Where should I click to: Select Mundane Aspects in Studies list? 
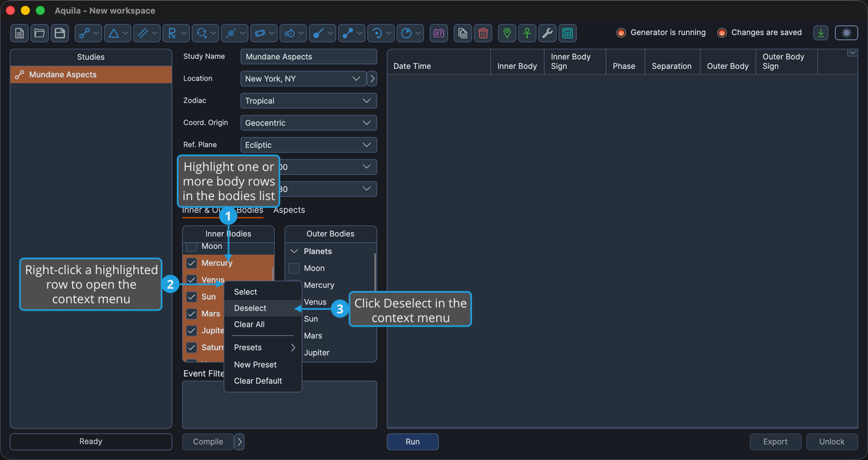(x=91, y=75)
